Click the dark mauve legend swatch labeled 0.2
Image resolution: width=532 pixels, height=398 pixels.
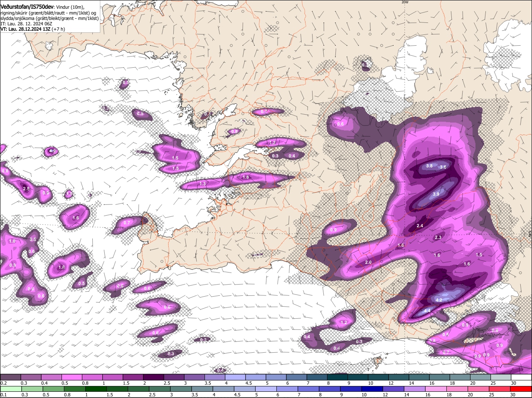tap(10, 377)
